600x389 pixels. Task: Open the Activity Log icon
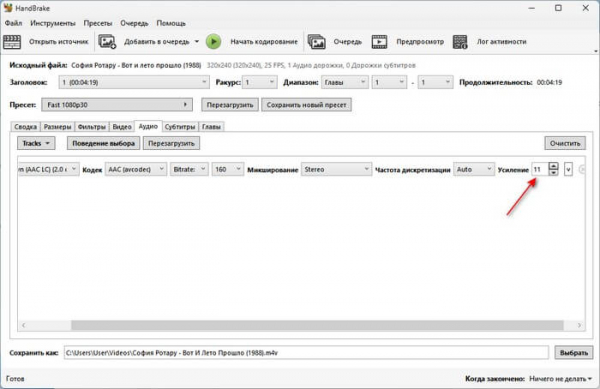coord(460,42)
